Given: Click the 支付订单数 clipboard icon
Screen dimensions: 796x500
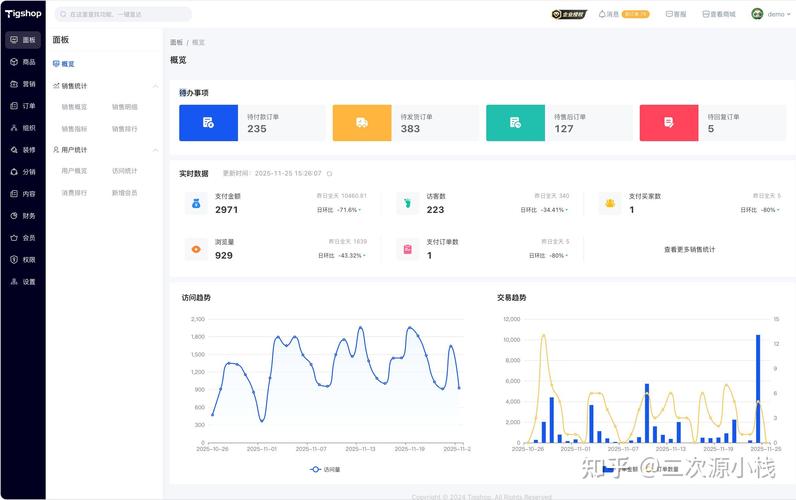Looking at the screenshot, I should pos(407,249).
